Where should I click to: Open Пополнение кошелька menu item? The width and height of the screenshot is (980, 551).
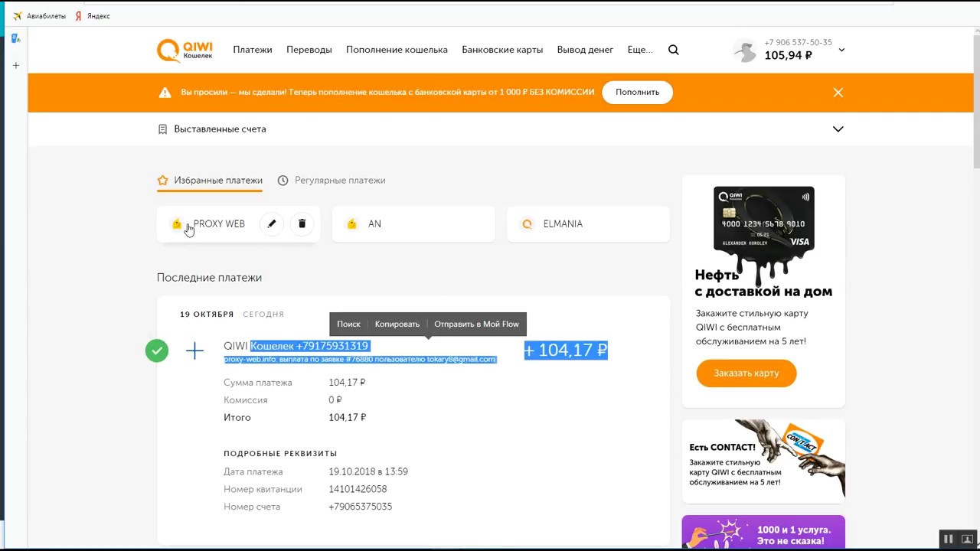(x=397, y=50)
